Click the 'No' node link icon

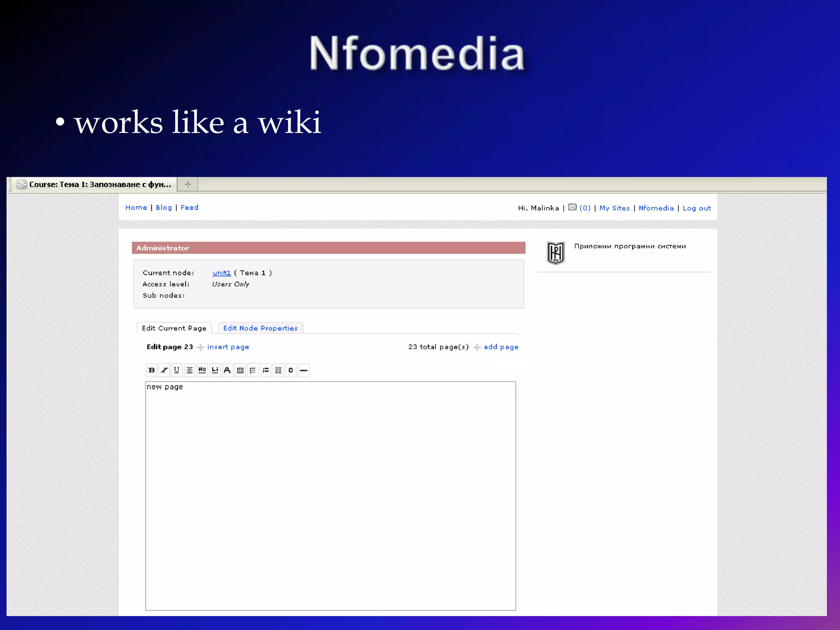point(202,370)
